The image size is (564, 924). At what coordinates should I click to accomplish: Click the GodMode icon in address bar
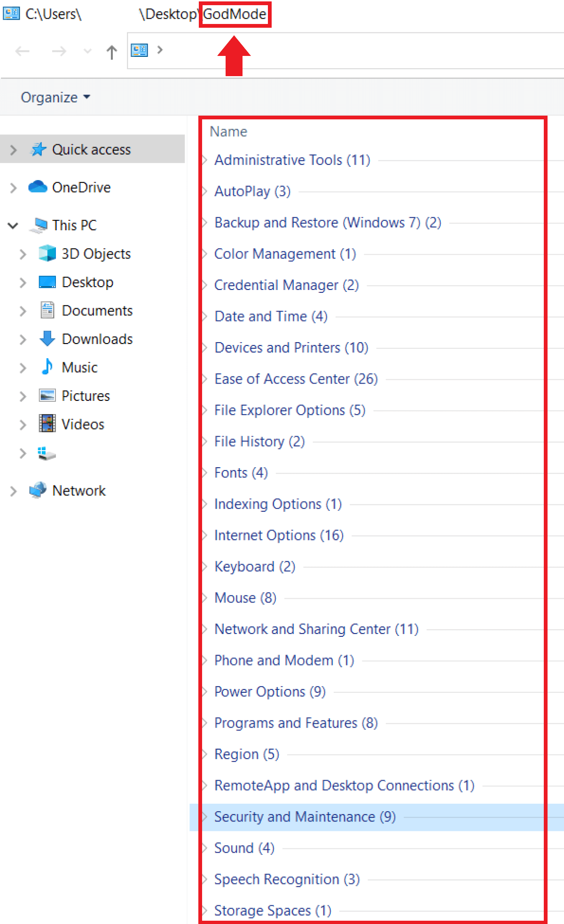pos(140,50)
